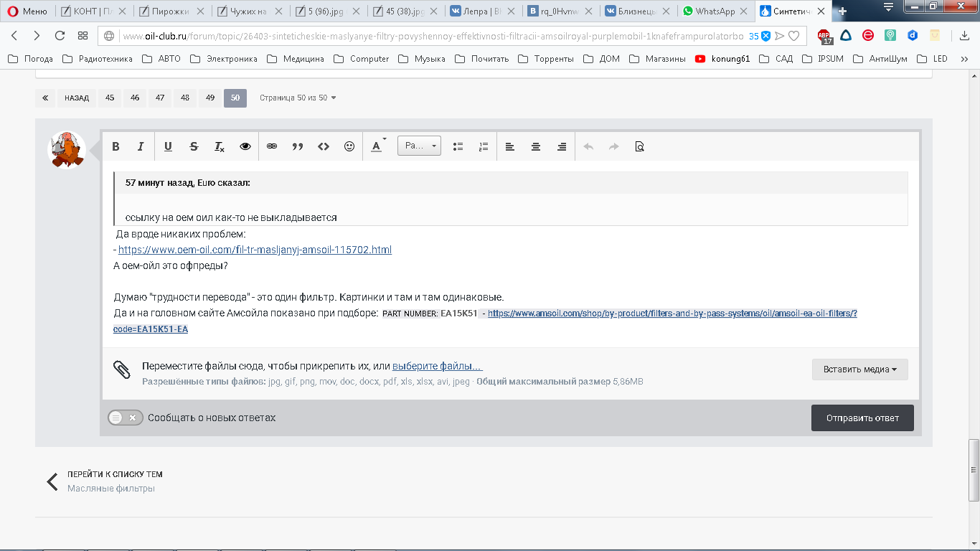The image size is (980, 551).
Task: Open the oem-oil.com filter link
Action: [x=255, y=250]
